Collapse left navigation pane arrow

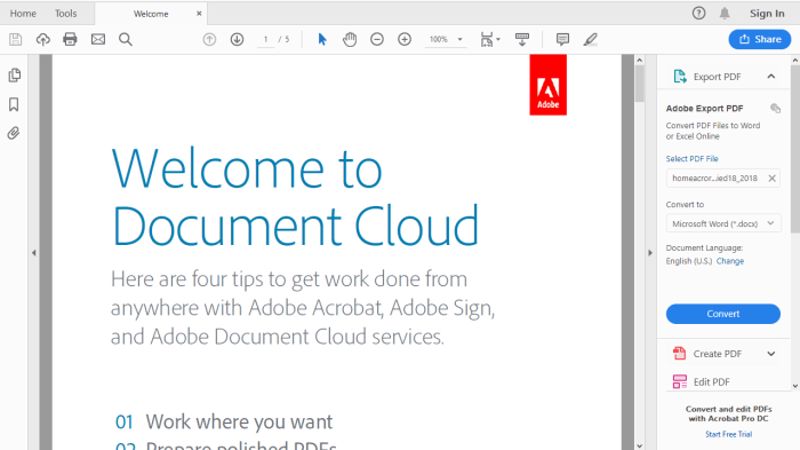[34, 253]
